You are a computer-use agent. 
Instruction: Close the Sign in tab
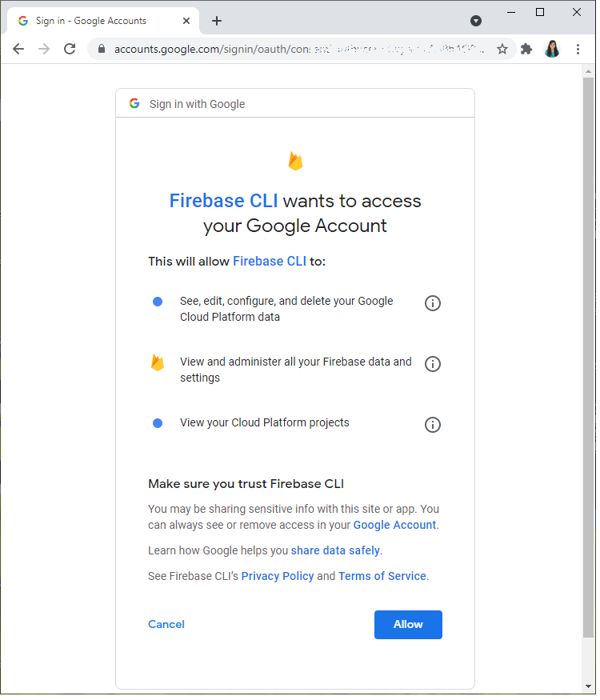[x=186, y=21]
